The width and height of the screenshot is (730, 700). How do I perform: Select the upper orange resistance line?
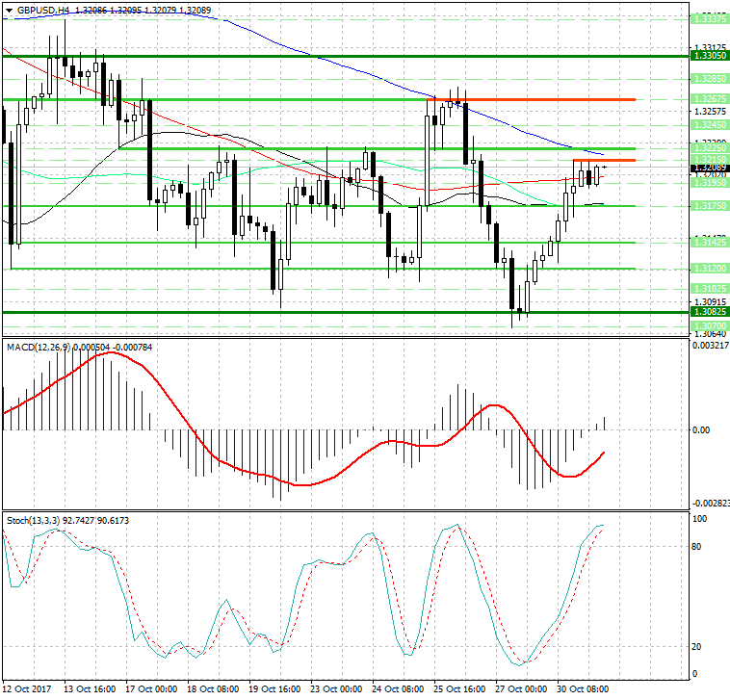pyautogui.click(x=539, y=99)
